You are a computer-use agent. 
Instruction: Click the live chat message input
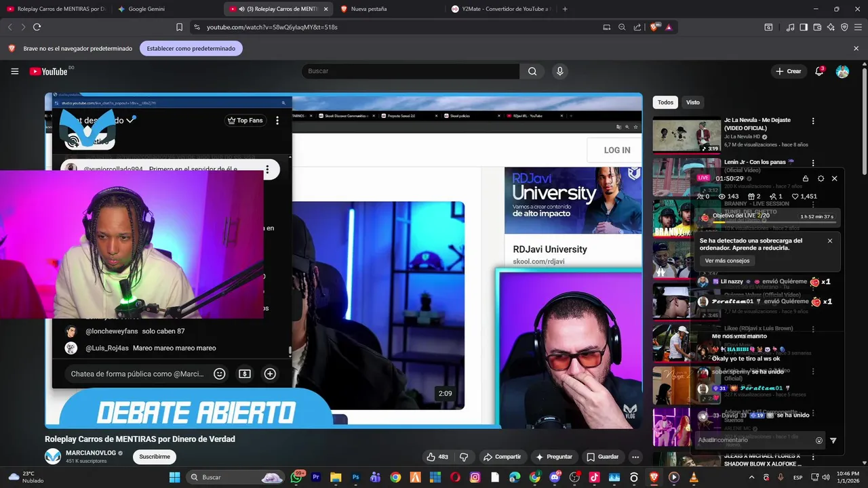click(x=138, y=373)
